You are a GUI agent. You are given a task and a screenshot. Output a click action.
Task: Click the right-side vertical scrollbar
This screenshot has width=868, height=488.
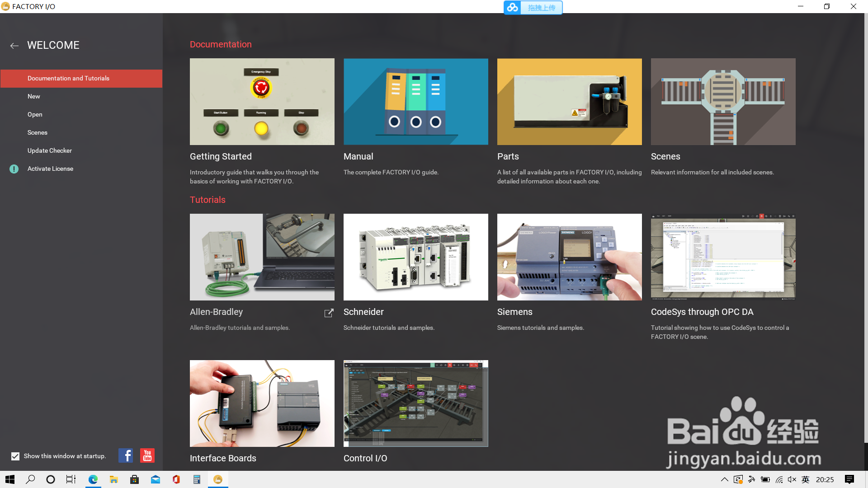pos(866,228)
